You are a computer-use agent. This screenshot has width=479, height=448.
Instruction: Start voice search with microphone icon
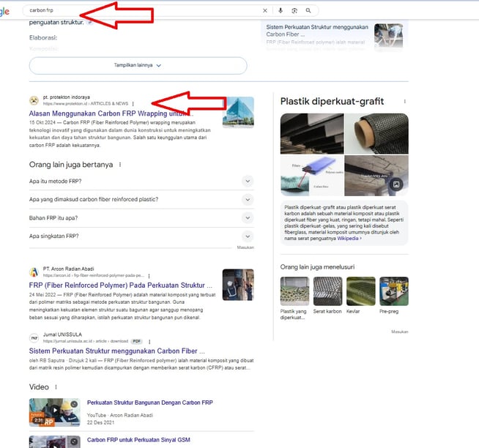point(281,11)
